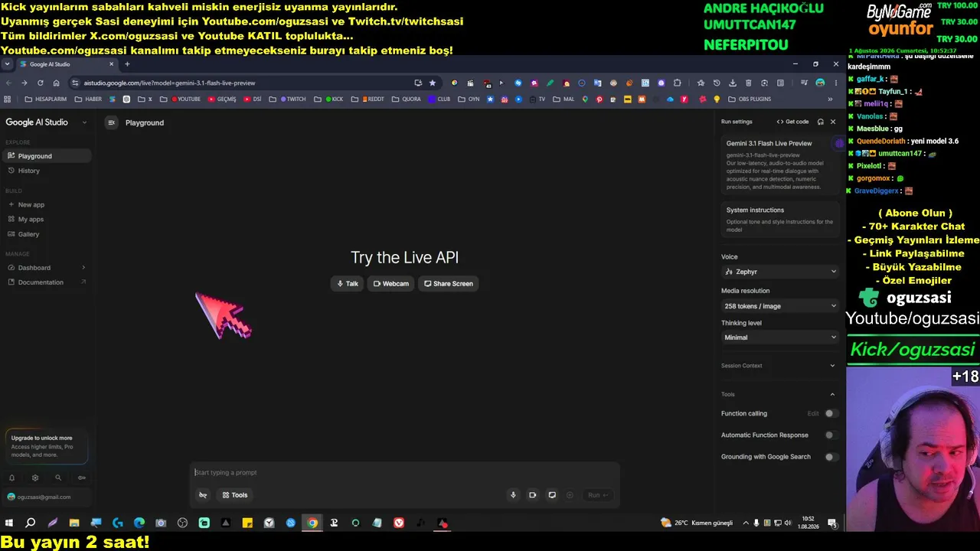Open the Media resolution dropdown
This screenshot has height=551, width=980.
(780, 306)
